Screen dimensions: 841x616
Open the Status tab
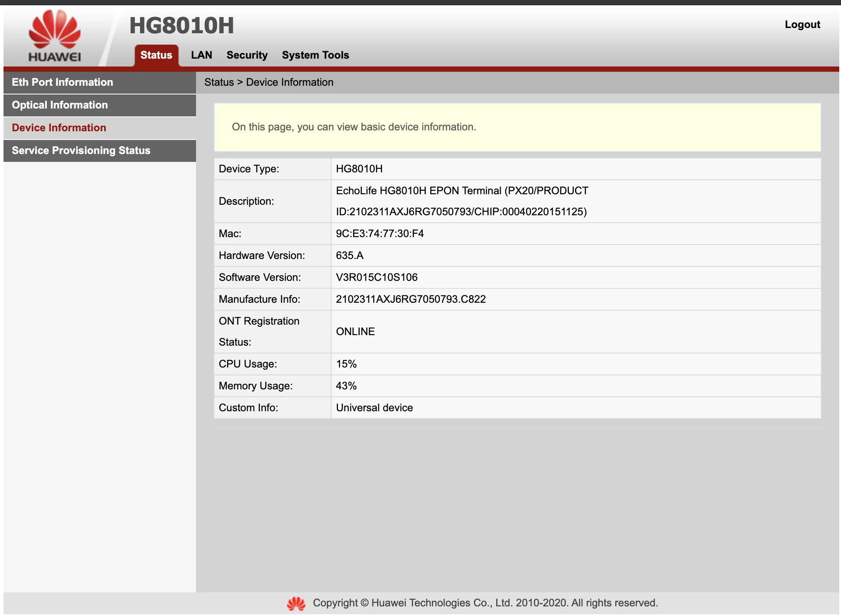(x=156, y=55)
